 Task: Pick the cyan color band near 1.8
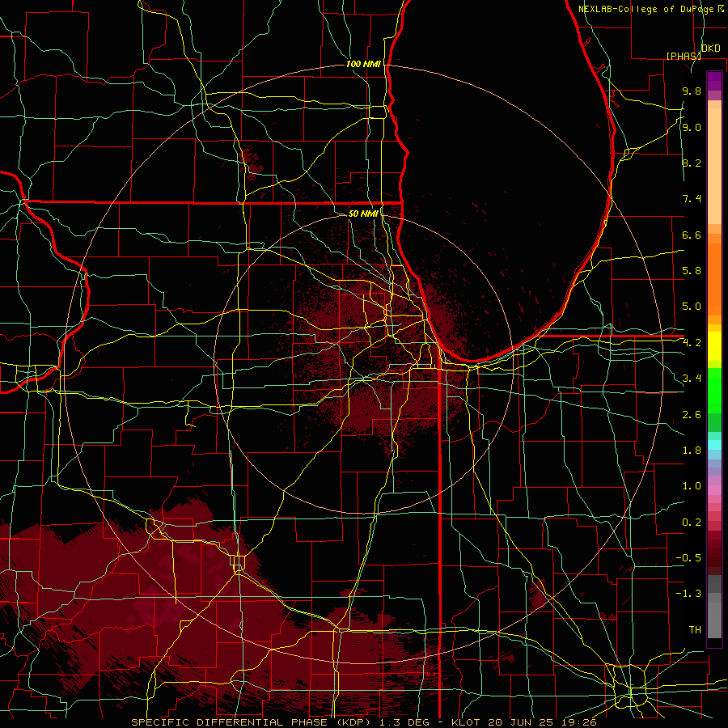714,445
